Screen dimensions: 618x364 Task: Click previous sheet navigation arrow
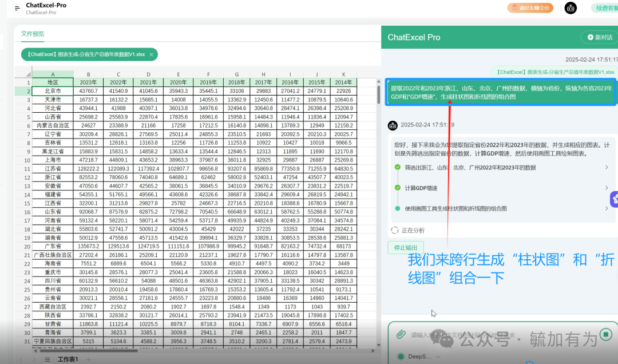point(21,359)
